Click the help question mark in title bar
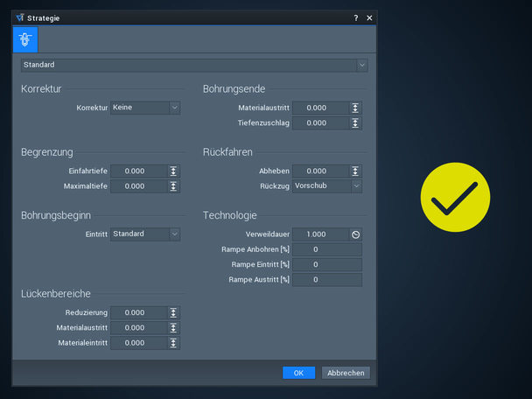 pyautogui.click(x=355, y=18)
